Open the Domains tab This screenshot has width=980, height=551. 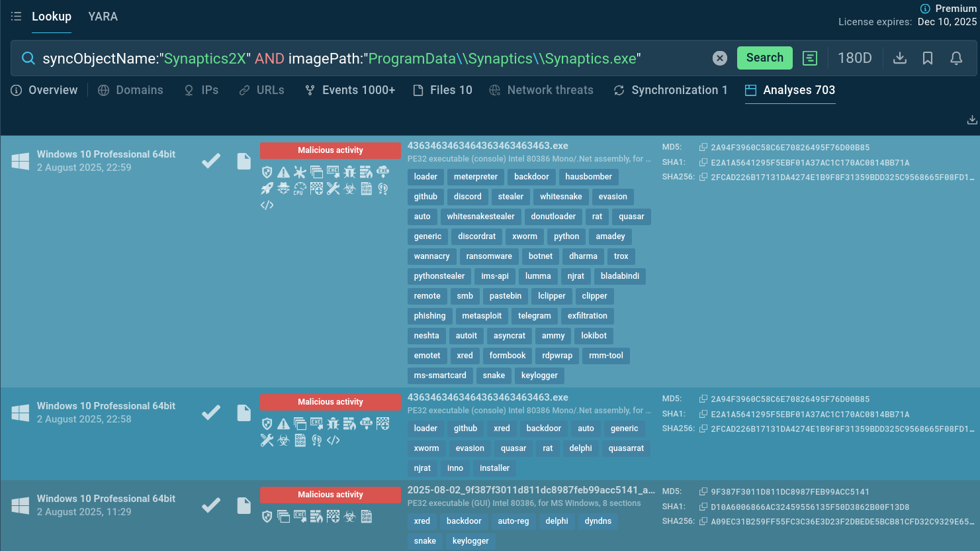[x=130, y=90]
